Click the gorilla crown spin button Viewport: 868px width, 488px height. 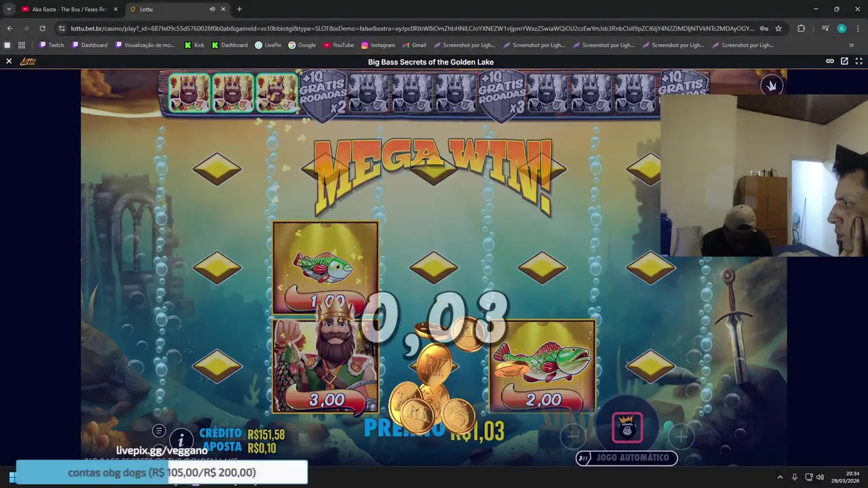click(x=627, y=427)
